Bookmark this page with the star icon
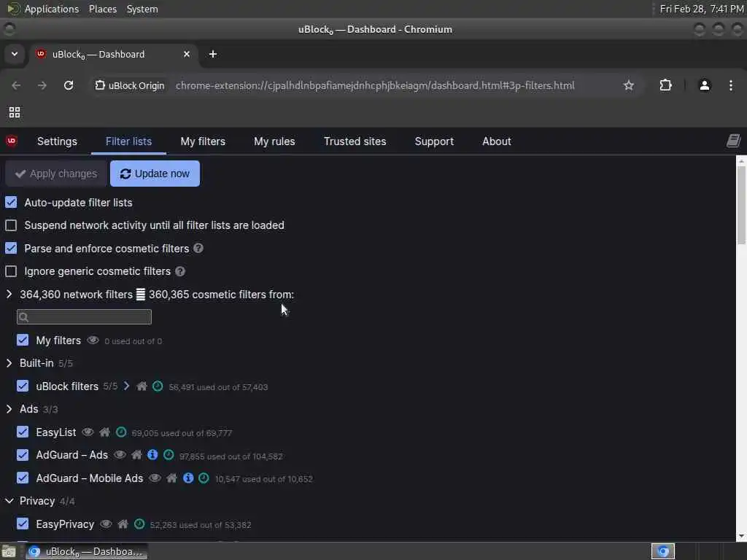747x560 pixels. (629, 85)
